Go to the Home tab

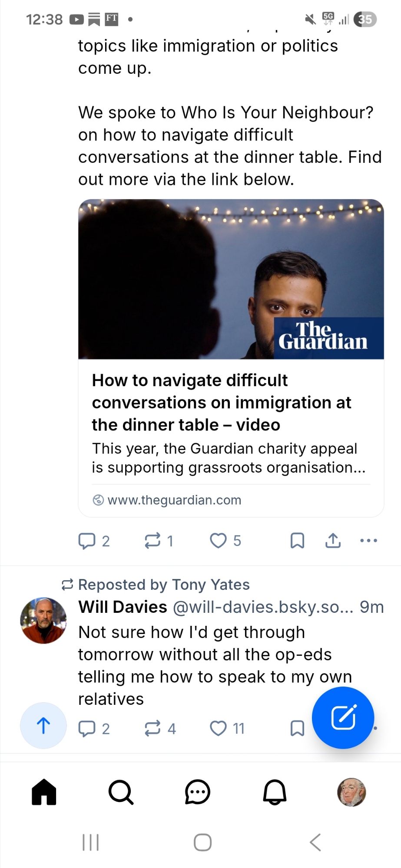coord(44,792)
